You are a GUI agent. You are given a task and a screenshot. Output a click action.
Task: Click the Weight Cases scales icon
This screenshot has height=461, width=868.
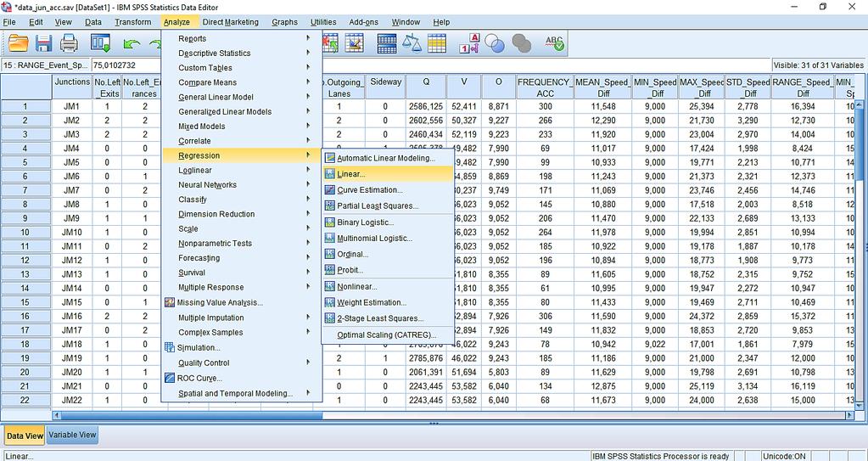(x=412, y=43)
